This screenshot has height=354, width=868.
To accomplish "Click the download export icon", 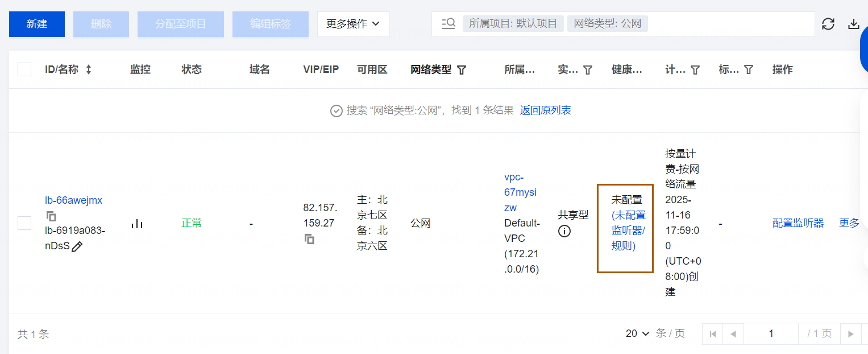I will 853,24.
